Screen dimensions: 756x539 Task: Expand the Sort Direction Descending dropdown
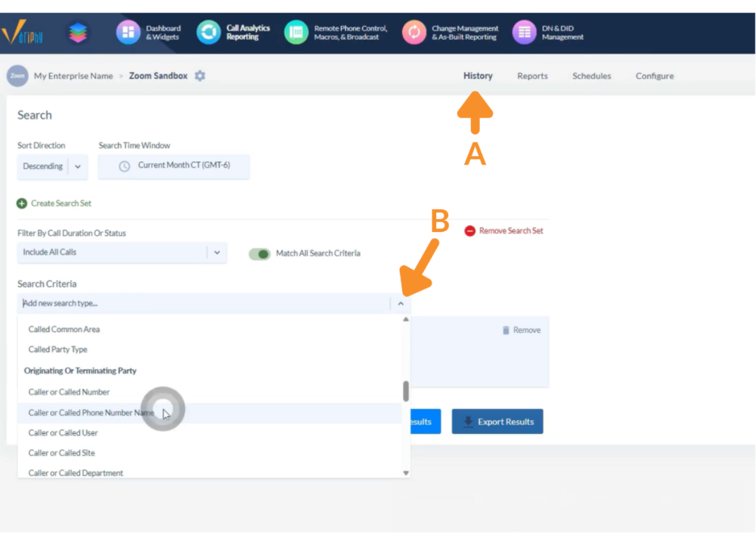click(78, 166)
